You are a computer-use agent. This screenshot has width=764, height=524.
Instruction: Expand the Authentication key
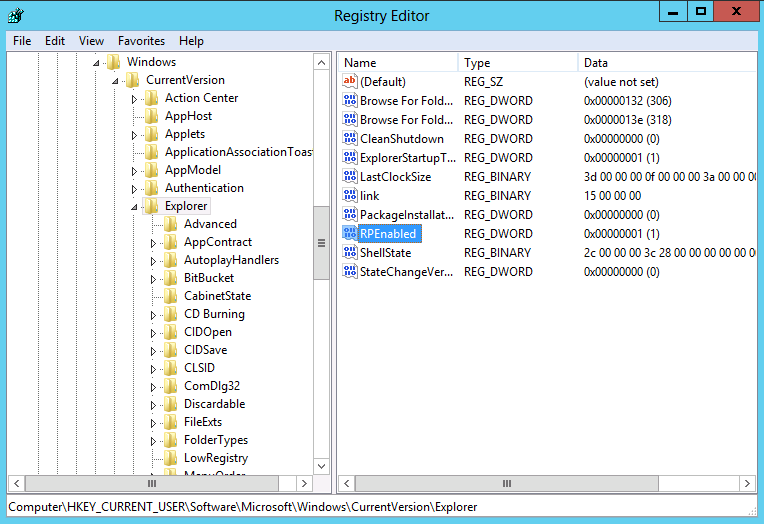[134, 189]
